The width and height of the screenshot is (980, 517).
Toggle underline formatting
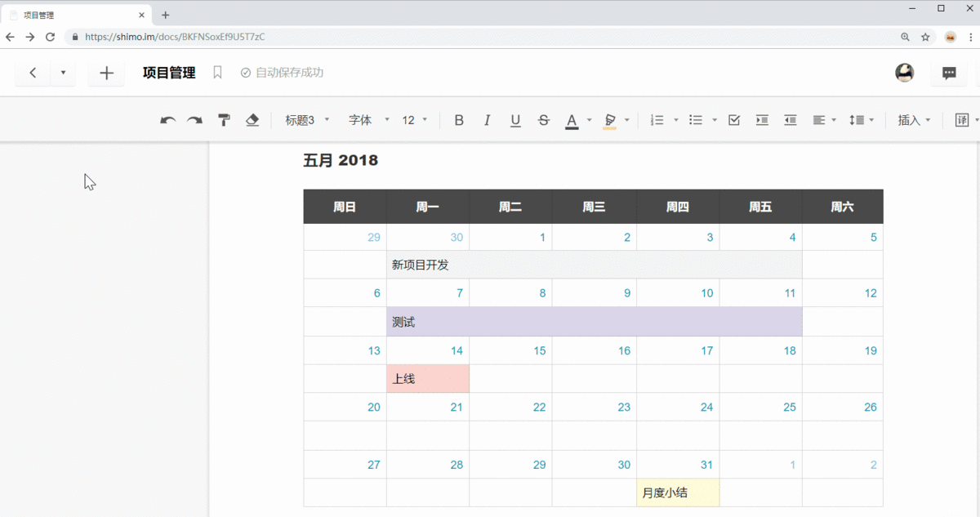coord(515,120)
